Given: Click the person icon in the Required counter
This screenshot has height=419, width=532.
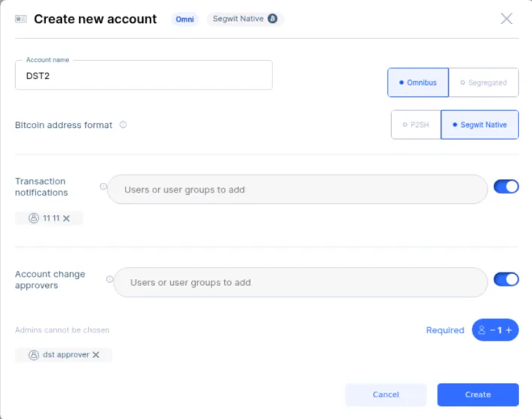Looking at the screenshot, I should (482, 330).
